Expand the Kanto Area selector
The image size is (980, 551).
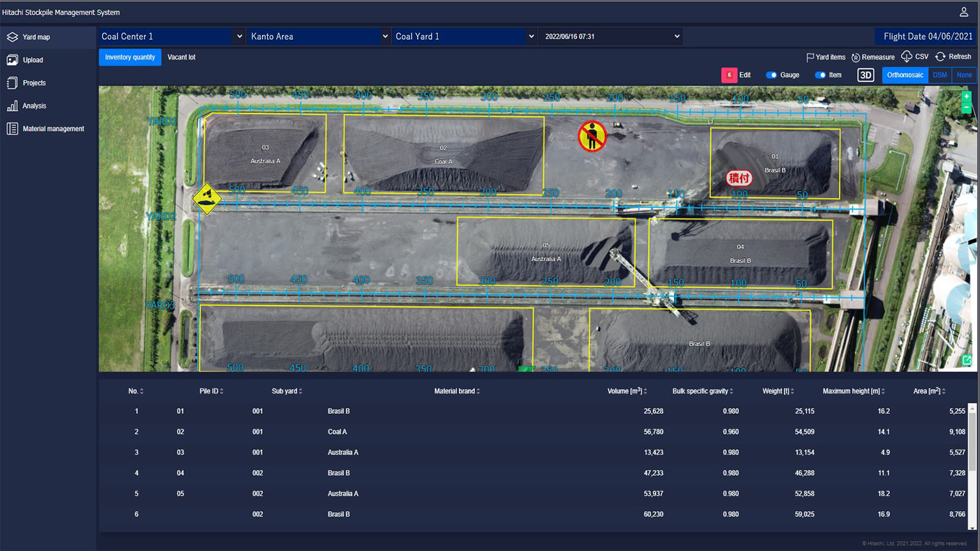318,36
